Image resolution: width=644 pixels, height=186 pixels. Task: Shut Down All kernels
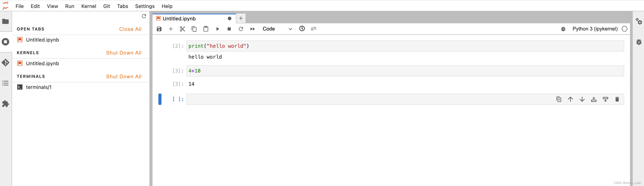click(x=124, y=53)
